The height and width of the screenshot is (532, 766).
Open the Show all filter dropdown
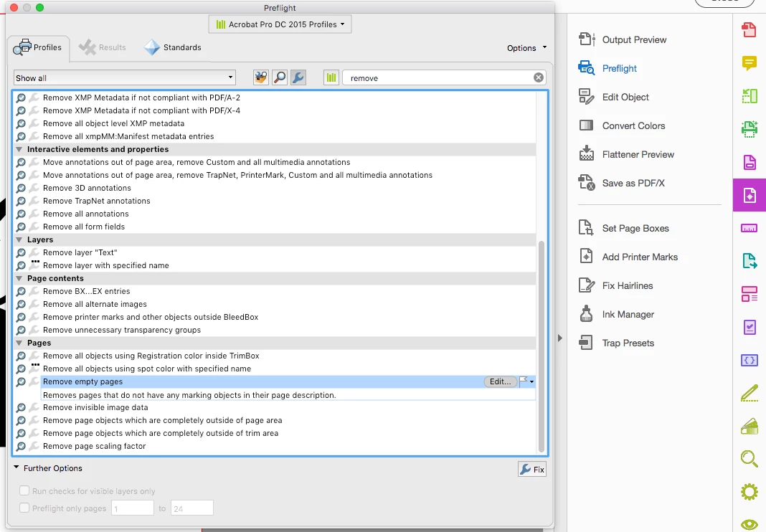point(125,77)
